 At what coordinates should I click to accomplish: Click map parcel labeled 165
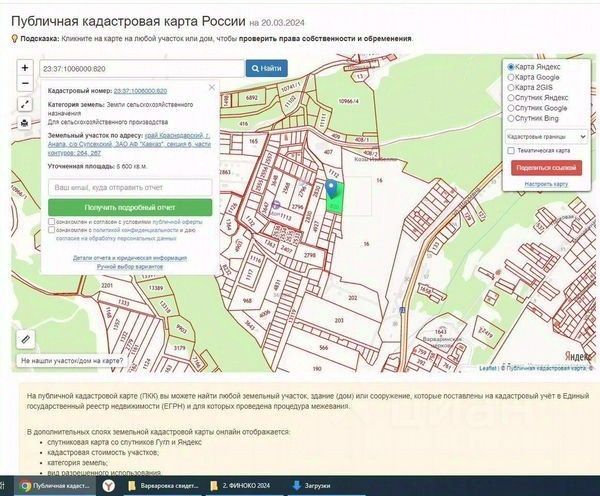pyautogui.click(x=253, y=142)
